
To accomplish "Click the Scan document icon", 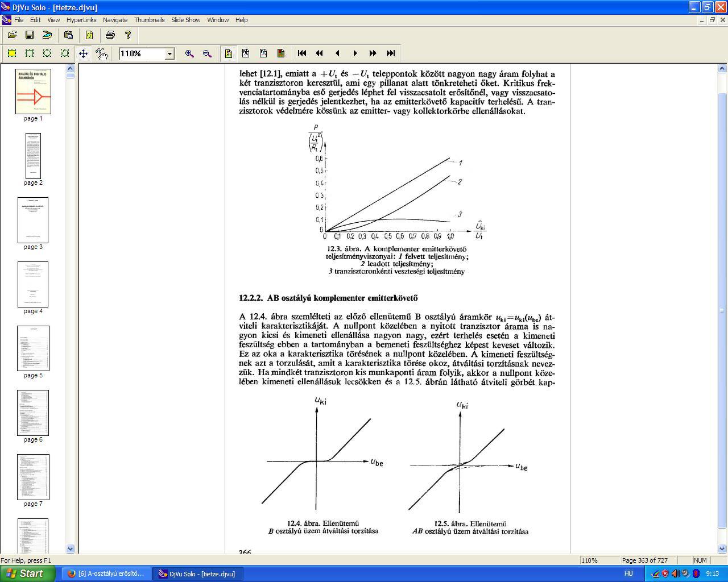I will (x=47, y=35).
